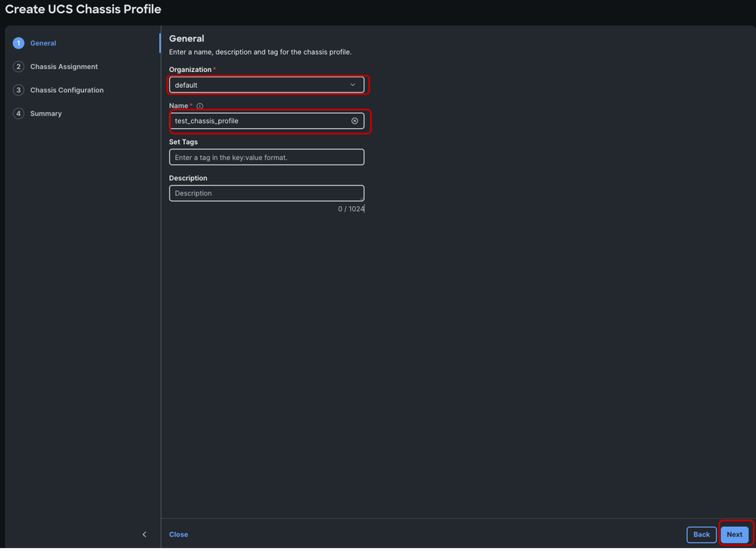Select the step 3 circle icon

[x=18, y=90]
